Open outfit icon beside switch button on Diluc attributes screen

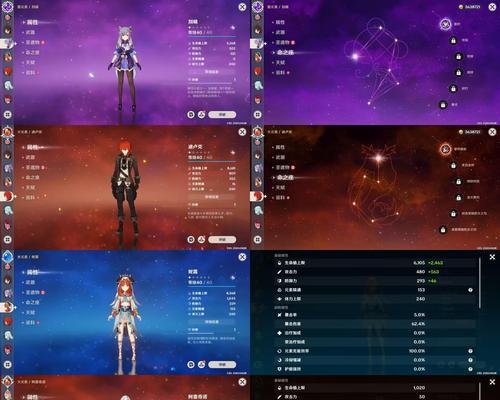[201, 239]
